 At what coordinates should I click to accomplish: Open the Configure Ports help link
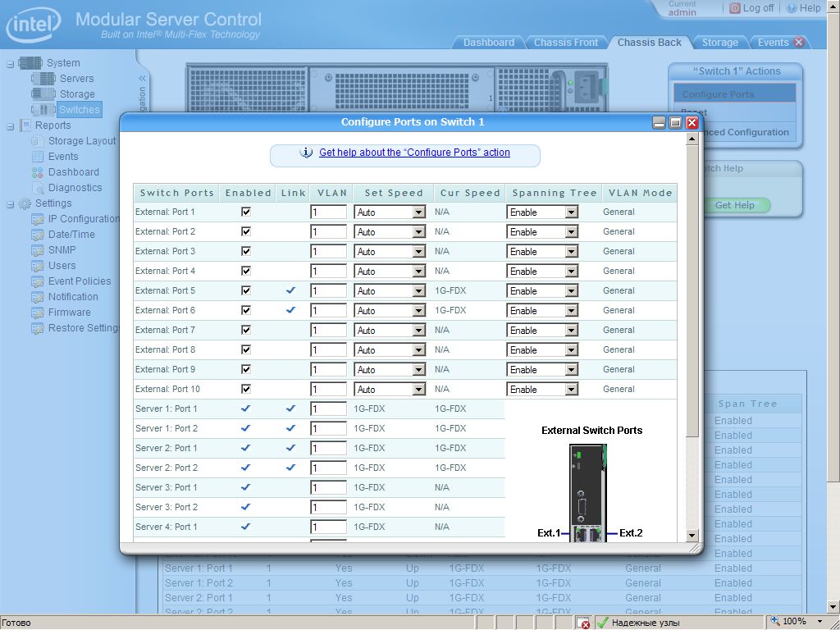(414, 153)
